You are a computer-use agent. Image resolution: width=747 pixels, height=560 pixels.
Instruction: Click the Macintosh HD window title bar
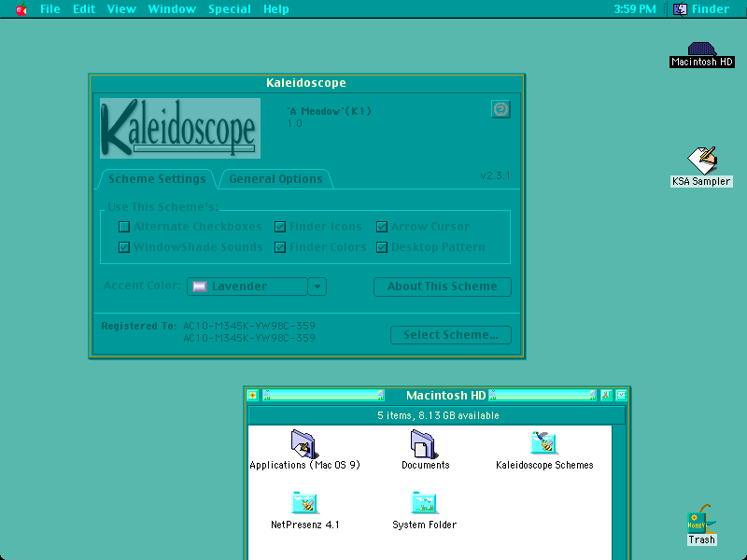pyautogui.click(x=437, y=395)
